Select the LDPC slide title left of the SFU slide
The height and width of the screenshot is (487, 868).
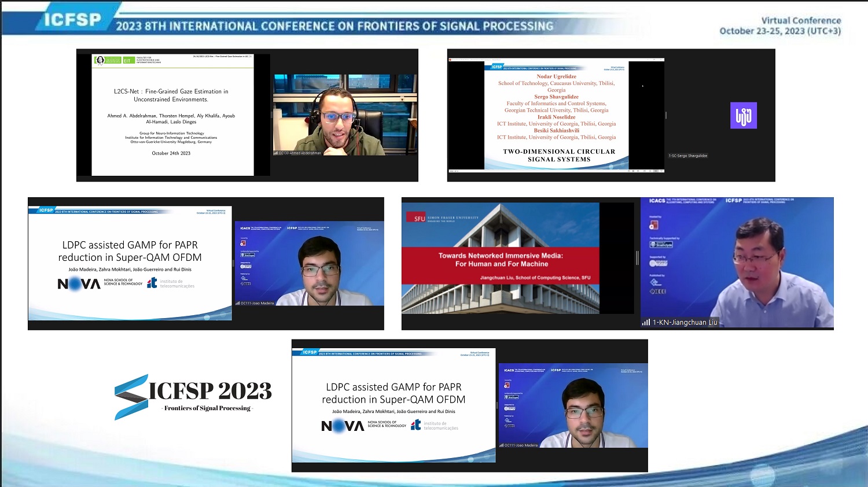pos(130,251)
